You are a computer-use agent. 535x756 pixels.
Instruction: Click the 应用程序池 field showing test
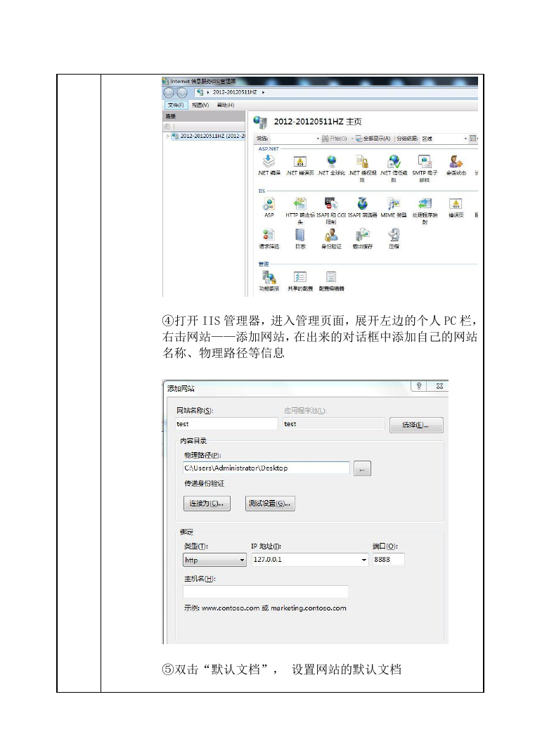pyautogui.click(x=333, y=424)
